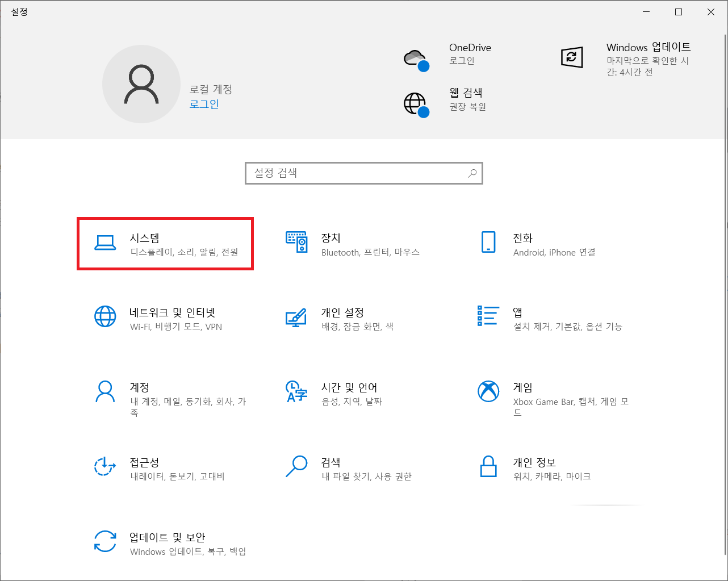This screenshot has width=728, height=581.
Task: Click the 로그인 link under 로컬 계정
Action: [204, 105]
